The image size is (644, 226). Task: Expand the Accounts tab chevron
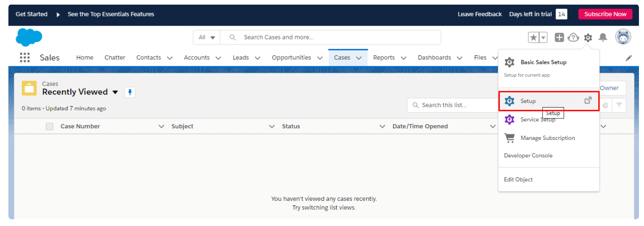[x=218, y=58]
